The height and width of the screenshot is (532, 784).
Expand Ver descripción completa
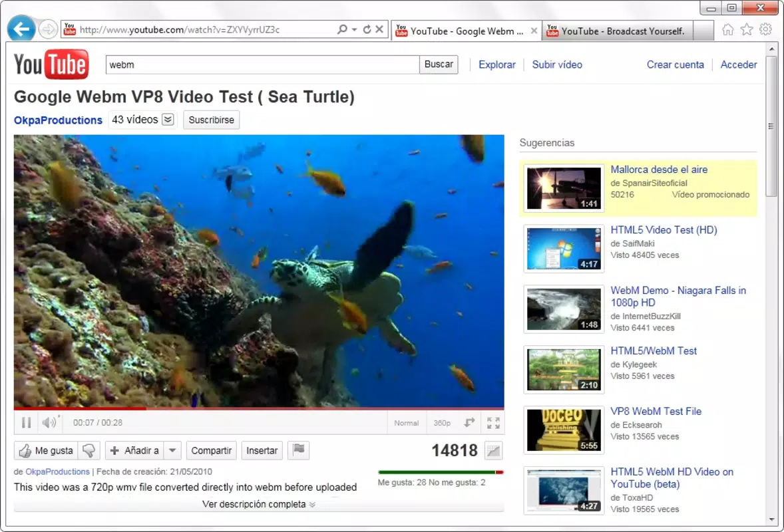(258, 504)
